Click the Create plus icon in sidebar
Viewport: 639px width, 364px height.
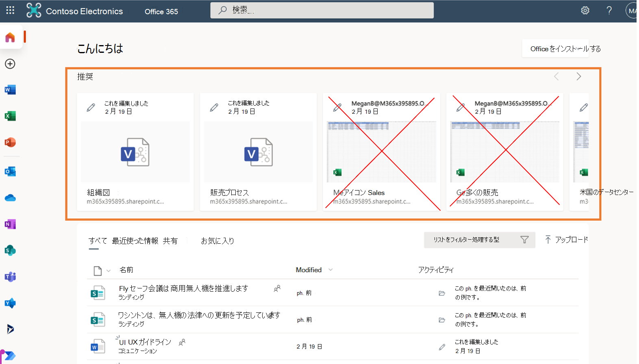pyautogui.click(x=10, y=64)
